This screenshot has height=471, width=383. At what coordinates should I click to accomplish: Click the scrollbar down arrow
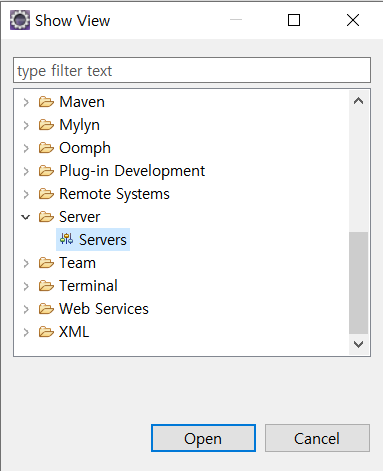click(358, 344)
